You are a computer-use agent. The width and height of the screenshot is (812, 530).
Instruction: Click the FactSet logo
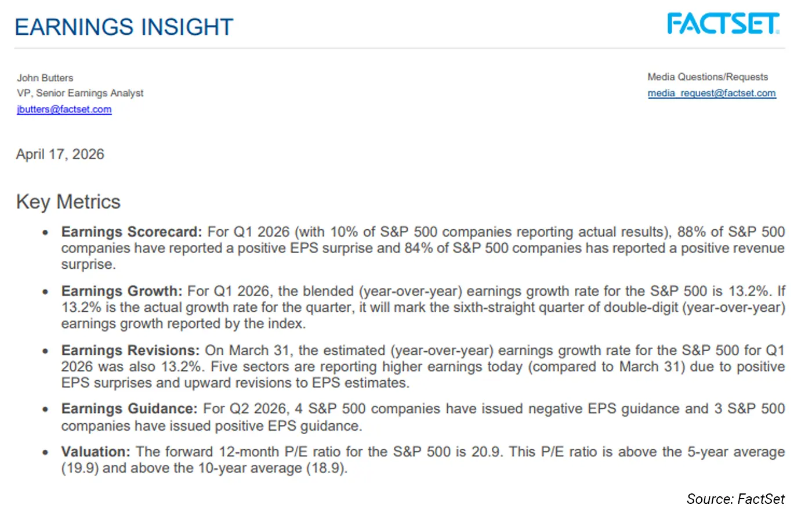pos(723,24)
